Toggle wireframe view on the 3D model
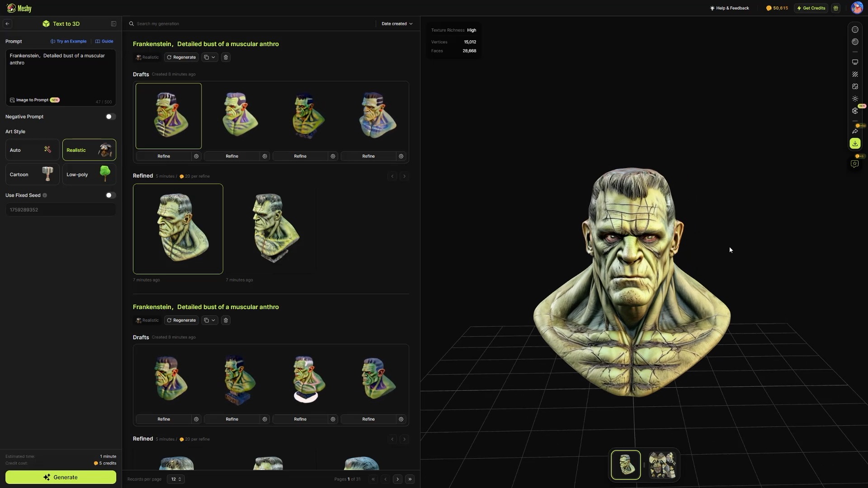The height and width of the screenshot is (488, 868). tap(855, 29)
